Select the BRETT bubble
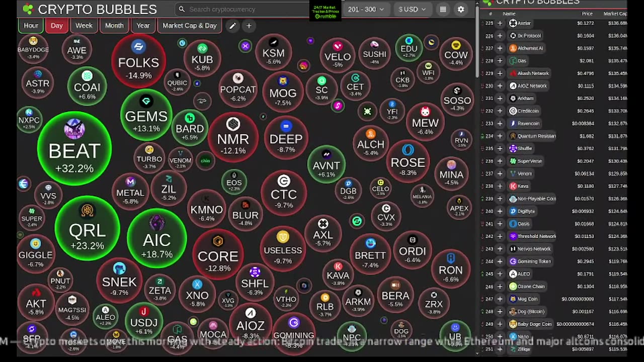This screenshot has height=362, width=644. pyautogui.click(x=370, y=254)
